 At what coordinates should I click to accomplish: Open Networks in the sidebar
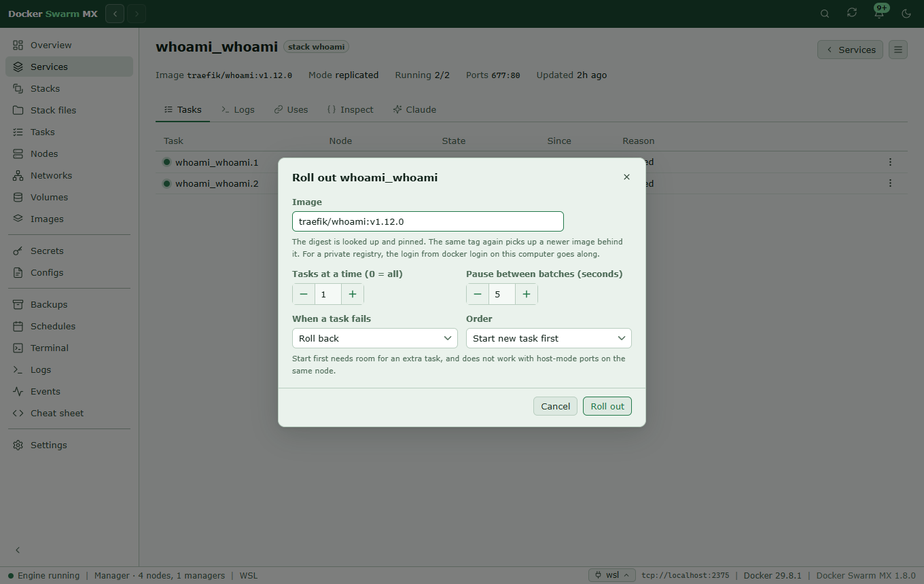pos(69,175)
